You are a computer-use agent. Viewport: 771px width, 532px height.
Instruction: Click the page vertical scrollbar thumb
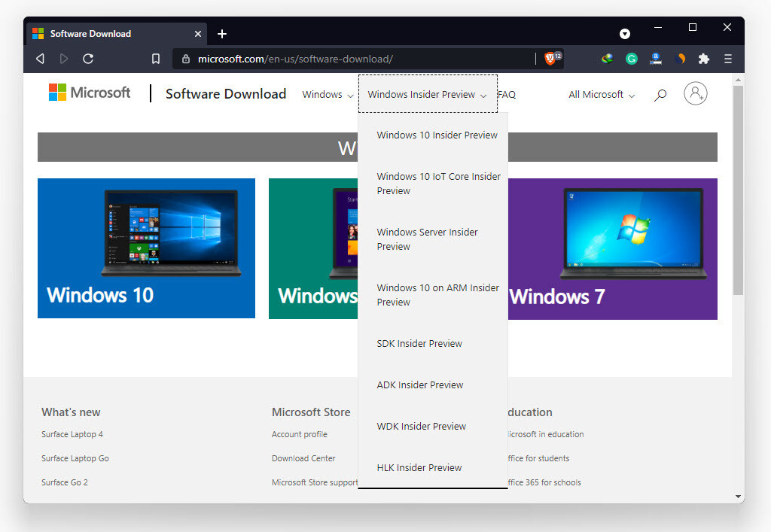click(x=738, y=190)
